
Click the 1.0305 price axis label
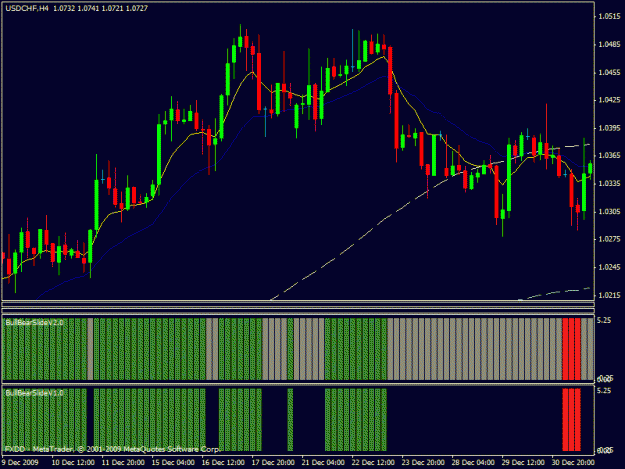pyautogui.click(x=609, y=211)
